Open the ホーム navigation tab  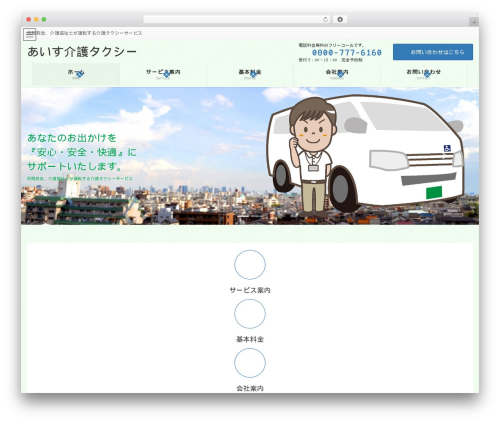point(76,74)
